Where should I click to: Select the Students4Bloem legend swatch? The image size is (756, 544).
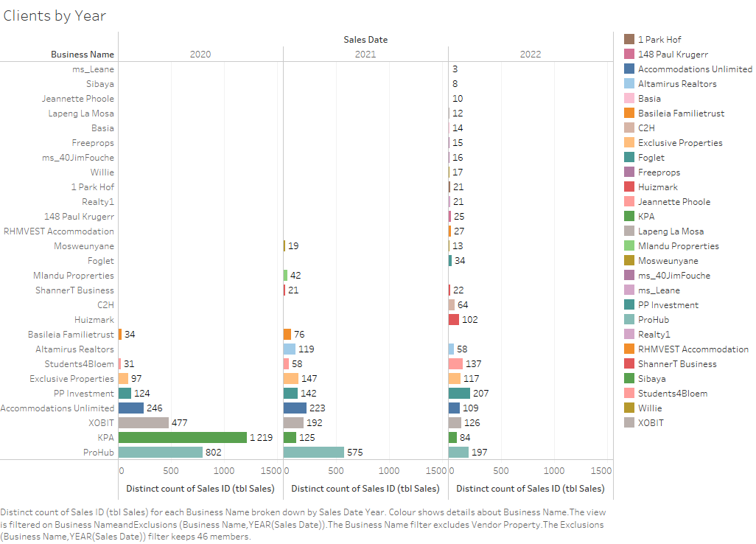pyautogui.click(x=629, y=394)
